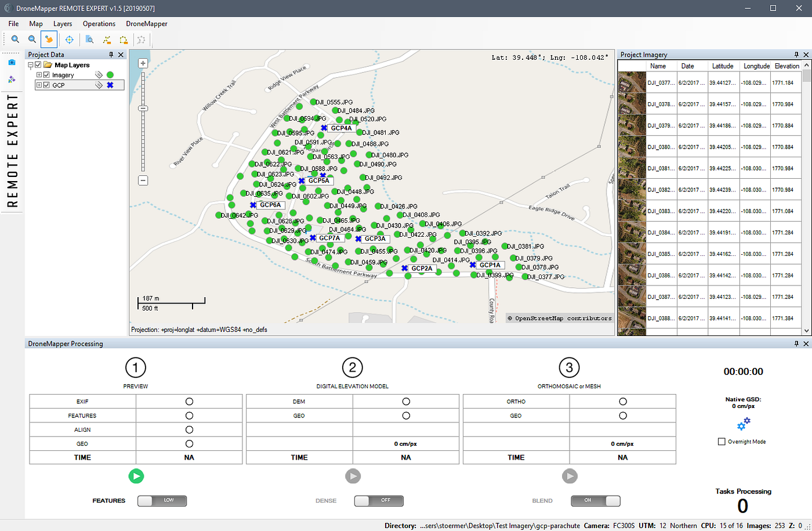Uncheck the GCP layer checkbox
The width and height of the screenshot is (812, 531).
pyautogui.click(x=46, y=85)
